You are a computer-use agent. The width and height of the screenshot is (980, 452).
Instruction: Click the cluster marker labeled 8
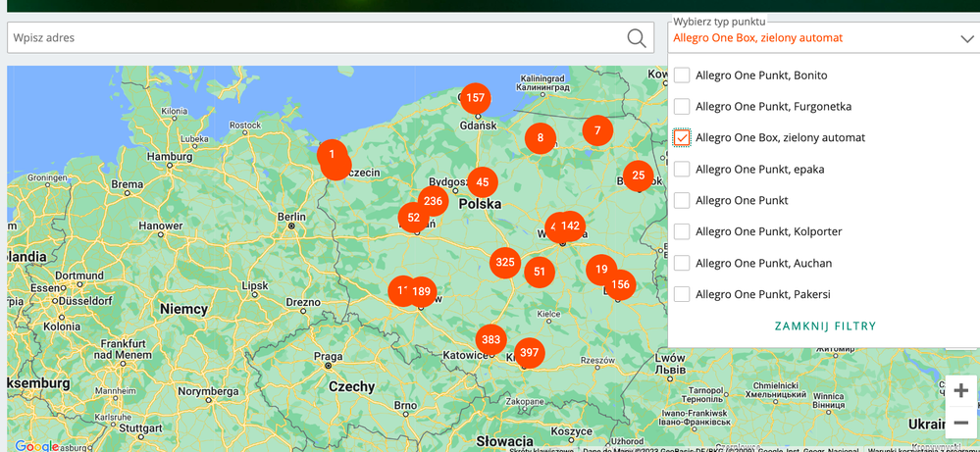540,138
